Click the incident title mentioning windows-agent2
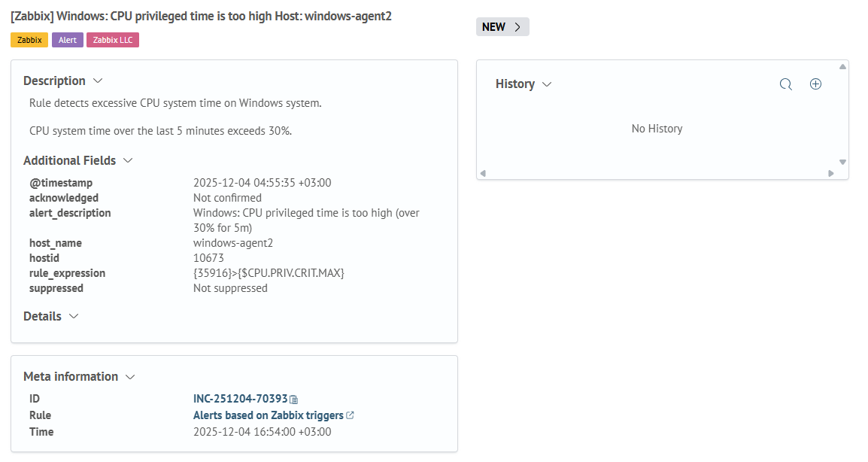This screenshot has width=868, height=462. coord(201,16)
